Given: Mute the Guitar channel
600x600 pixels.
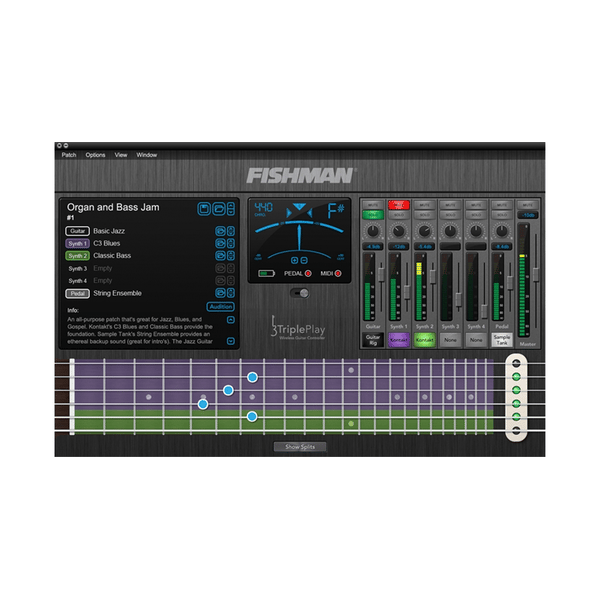Looking at the screenshot, I should pyautogui.click(x=373, y=205).
